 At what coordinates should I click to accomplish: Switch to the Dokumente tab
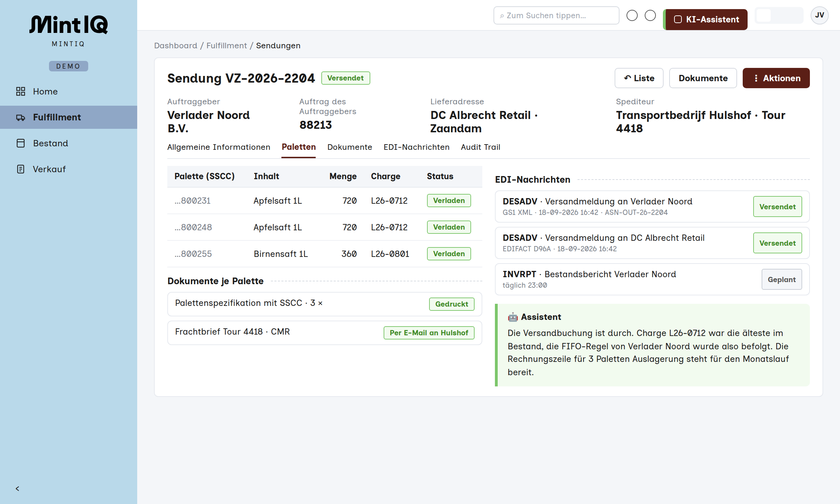point(350,147)
